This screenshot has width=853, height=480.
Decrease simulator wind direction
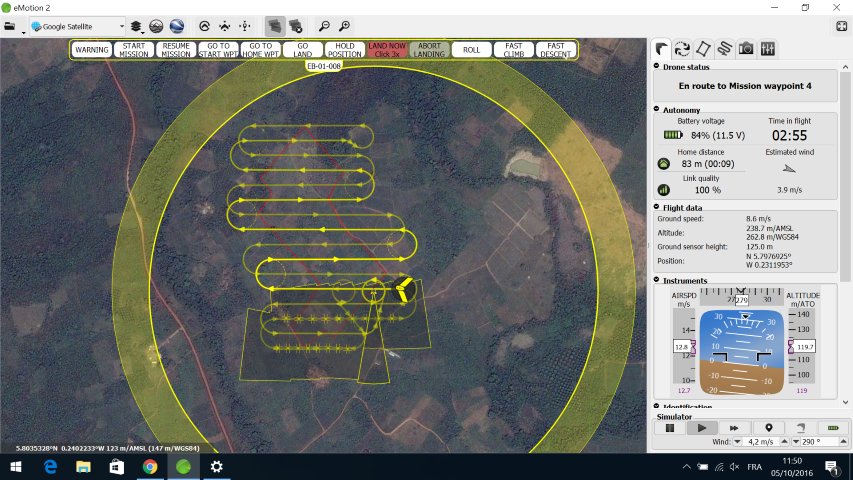795,442
